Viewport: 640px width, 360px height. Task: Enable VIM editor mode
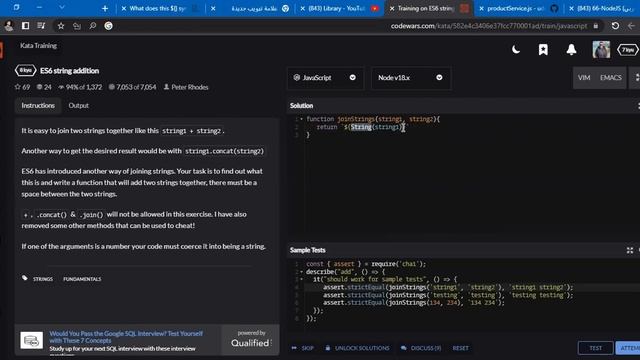click(584, 78)
